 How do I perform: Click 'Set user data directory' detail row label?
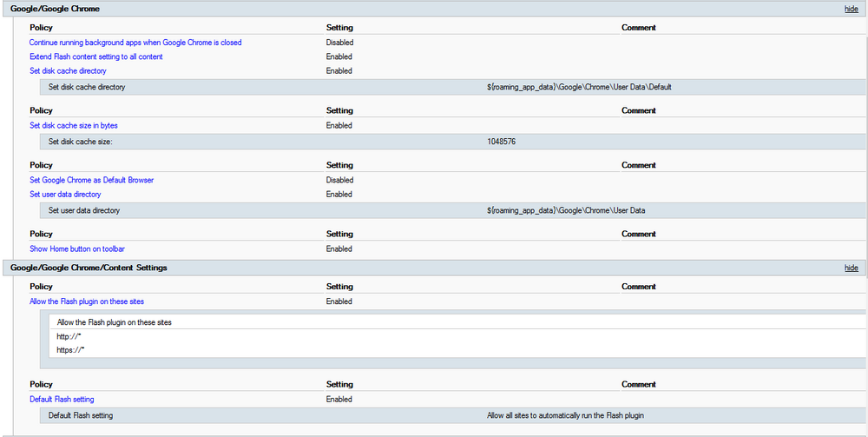pos(84,210)
